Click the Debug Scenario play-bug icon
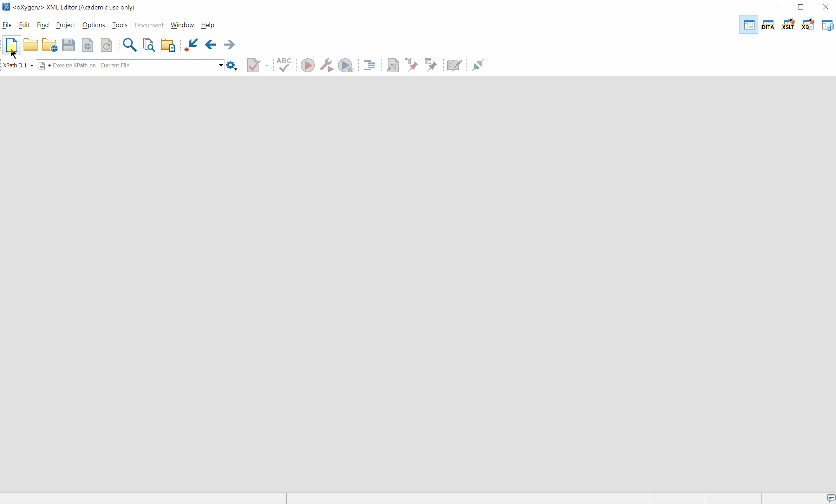The height and width of the screenshot is (504, 836). 346,65
